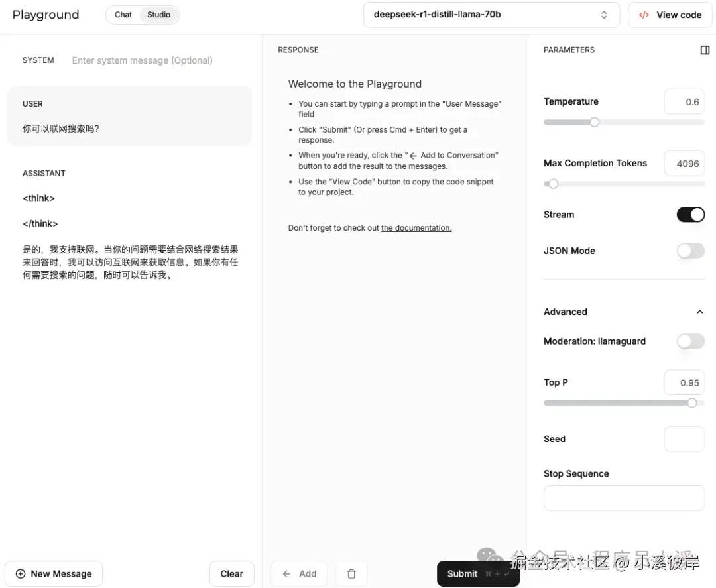Select the Chat tab
Screen dimensions: 716x588
123,14
